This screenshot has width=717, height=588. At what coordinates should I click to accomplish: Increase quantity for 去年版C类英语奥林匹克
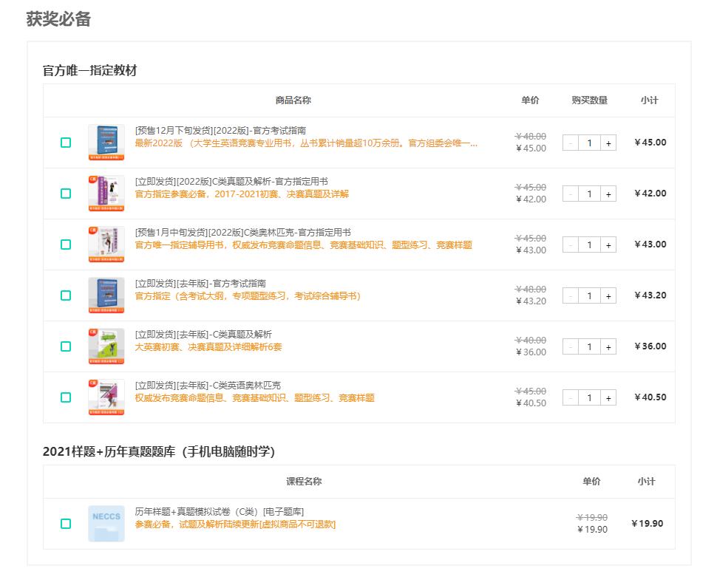click(608, 398)
